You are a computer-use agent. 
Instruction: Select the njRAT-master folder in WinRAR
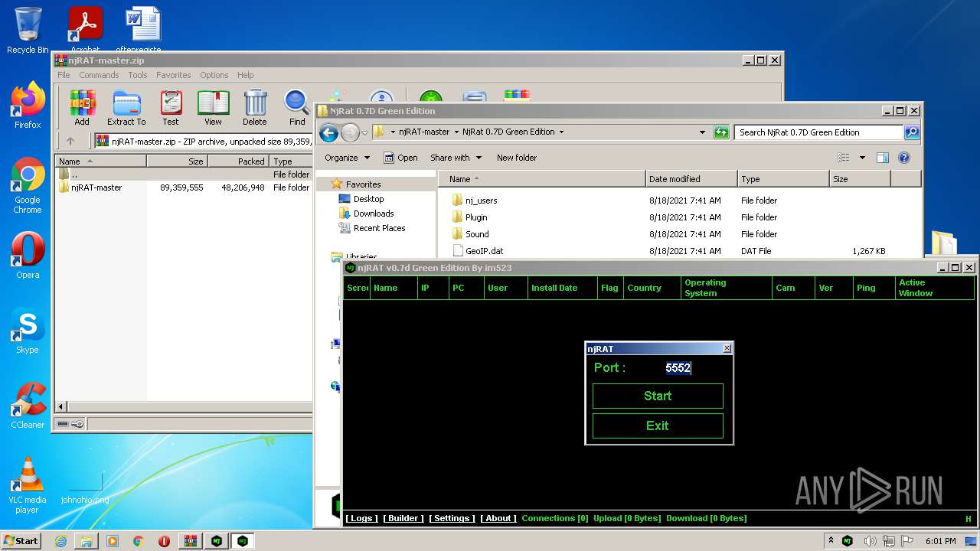click(96, 187)
